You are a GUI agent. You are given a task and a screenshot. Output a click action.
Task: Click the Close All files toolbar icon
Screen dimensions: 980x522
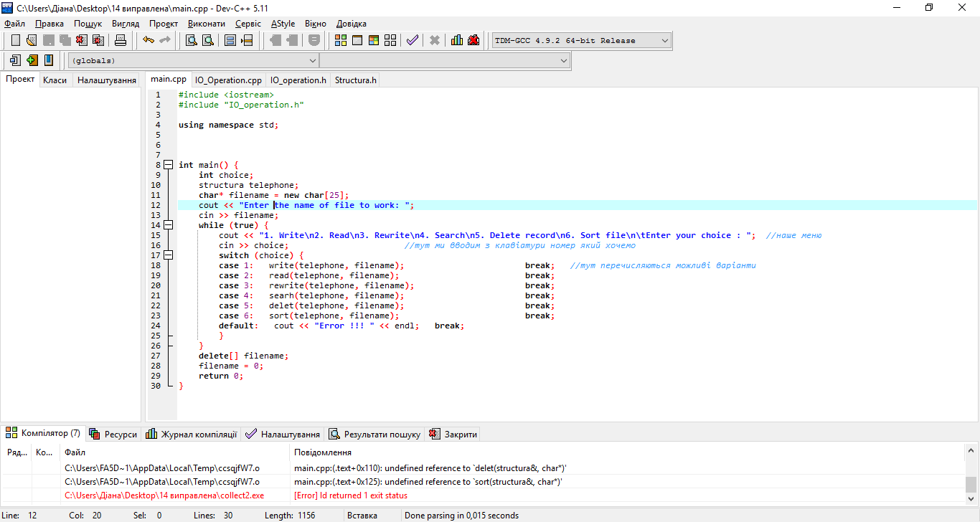[x=98, y=40]
